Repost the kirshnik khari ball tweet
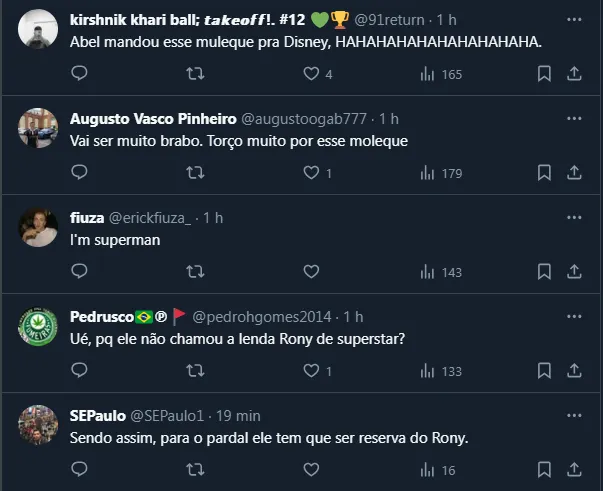Image resolution: width=603 pixels, height=491 pixels. 197,74
